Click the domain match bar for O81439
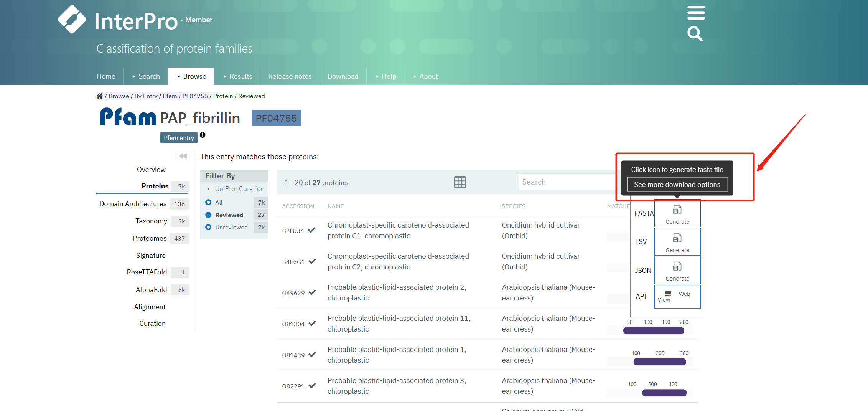Image resolution: width=868 pixels, height=411 pixels. [x=660, y=362]
